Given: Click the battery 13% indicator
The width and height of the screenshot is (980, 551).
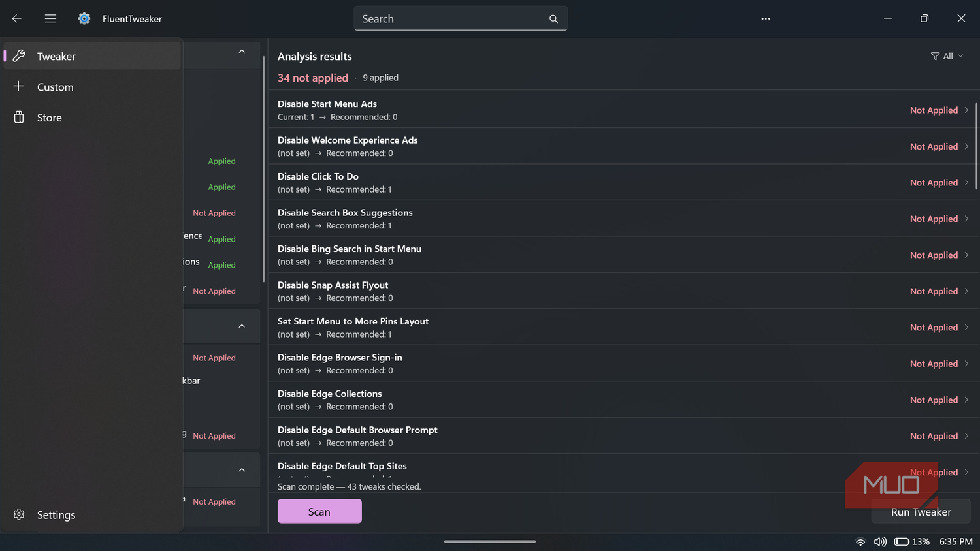Looking at the screenshot, I should pos(911,542).
